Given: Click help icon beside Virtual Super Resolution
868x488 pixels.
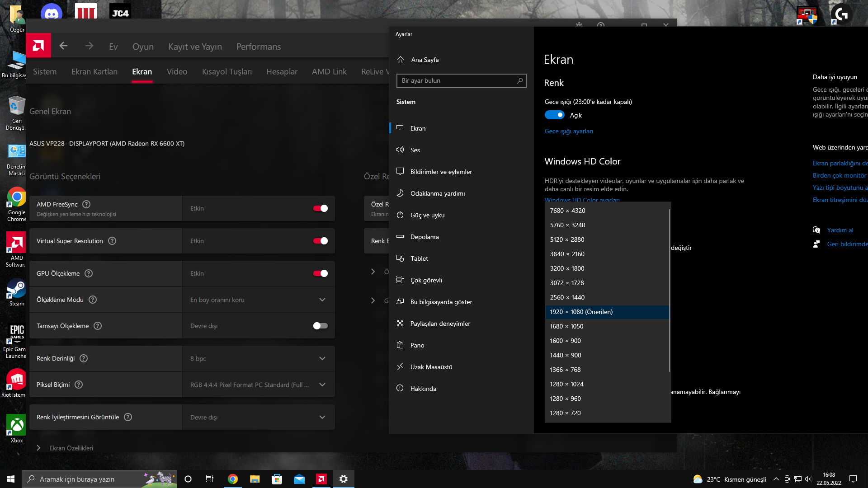Looking at the screenshot, I should (x=112, y=241).
